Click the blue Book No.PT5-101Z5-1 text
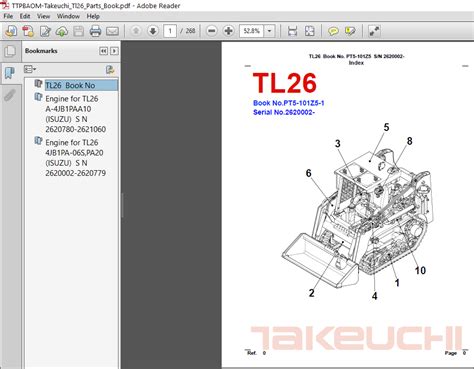 [289, 103]
